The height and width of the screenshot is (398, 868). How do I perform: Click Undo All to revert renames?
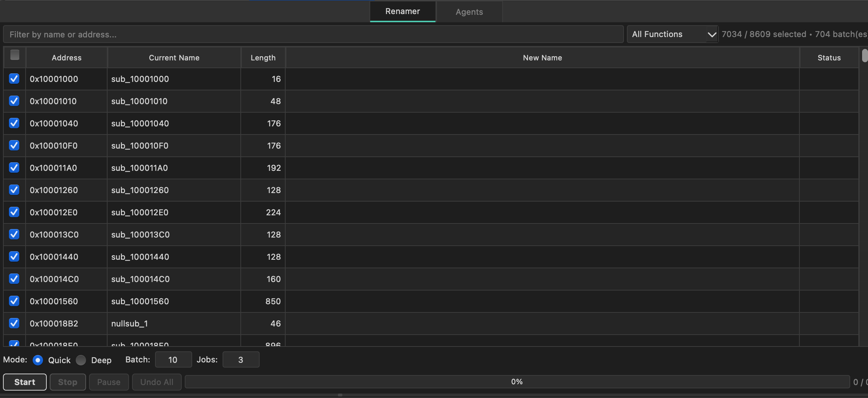point(157,382)
